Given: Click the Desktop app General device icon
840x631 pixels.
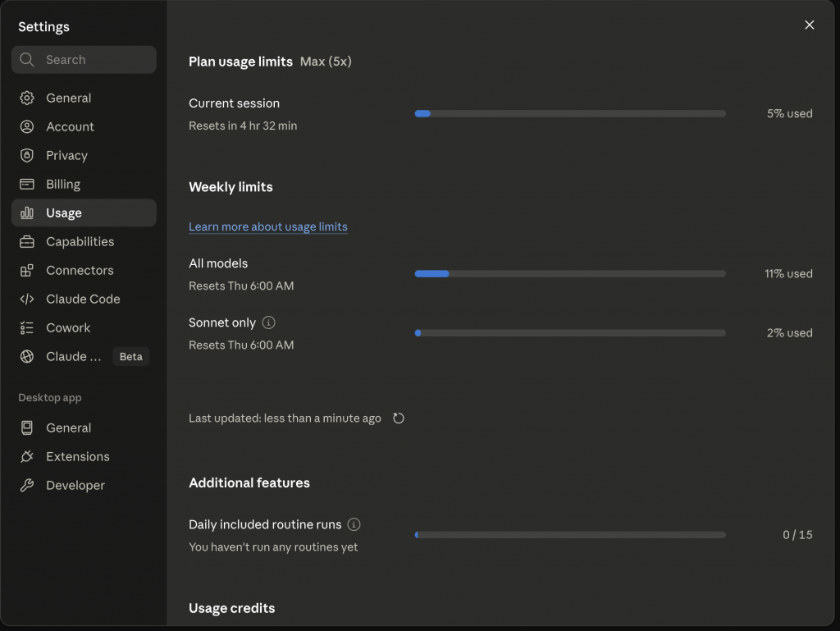Looking at the screenshot, I should [x=27, y=428].
